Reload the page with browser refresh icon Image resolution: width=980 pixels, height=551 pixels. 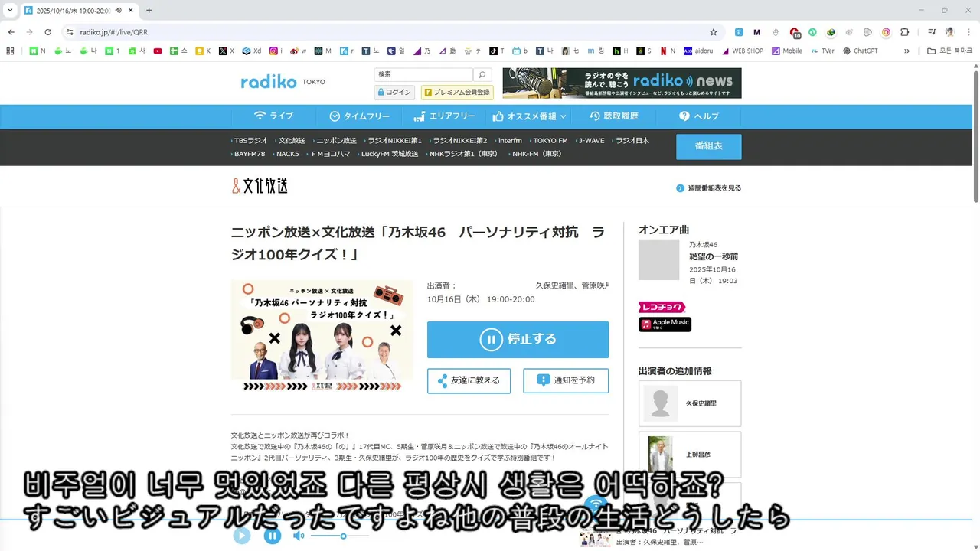click(x=47, y=32)
